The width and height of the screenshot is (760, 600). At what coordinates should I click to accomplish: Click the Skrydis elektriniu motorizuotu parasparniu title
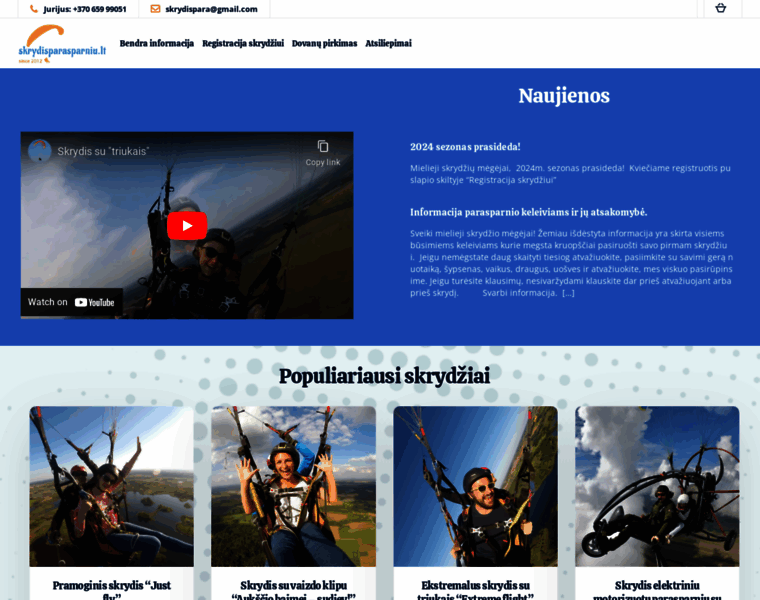coord(657,591)
